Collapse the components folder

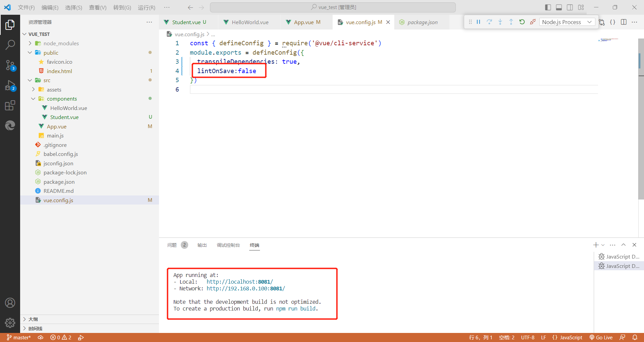33,99
